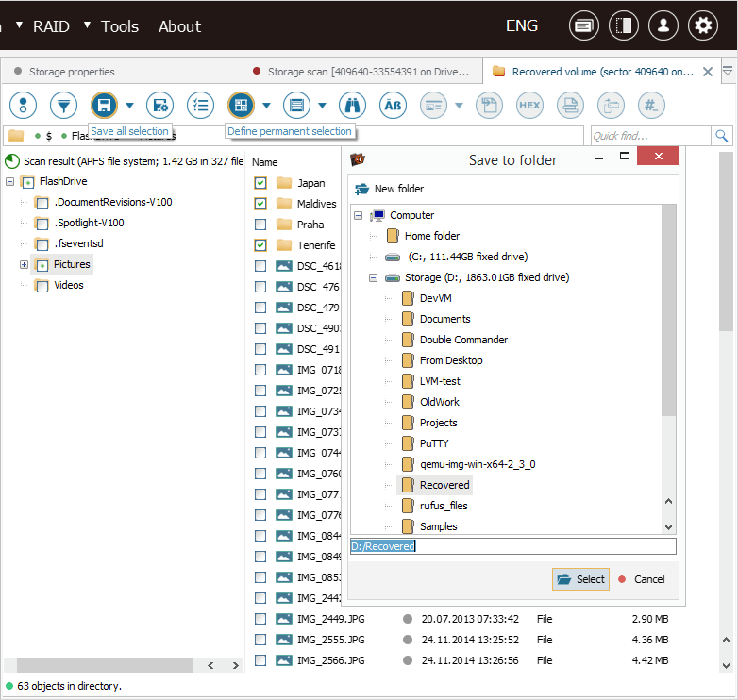Click the binoculars find icon

pyautogui.click(x=352, y=105)
